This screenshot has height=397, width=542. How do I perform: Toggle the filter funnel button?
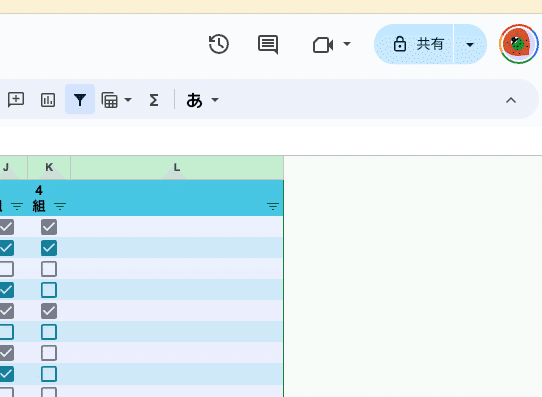pyautogui.click(x=80, y=99)
